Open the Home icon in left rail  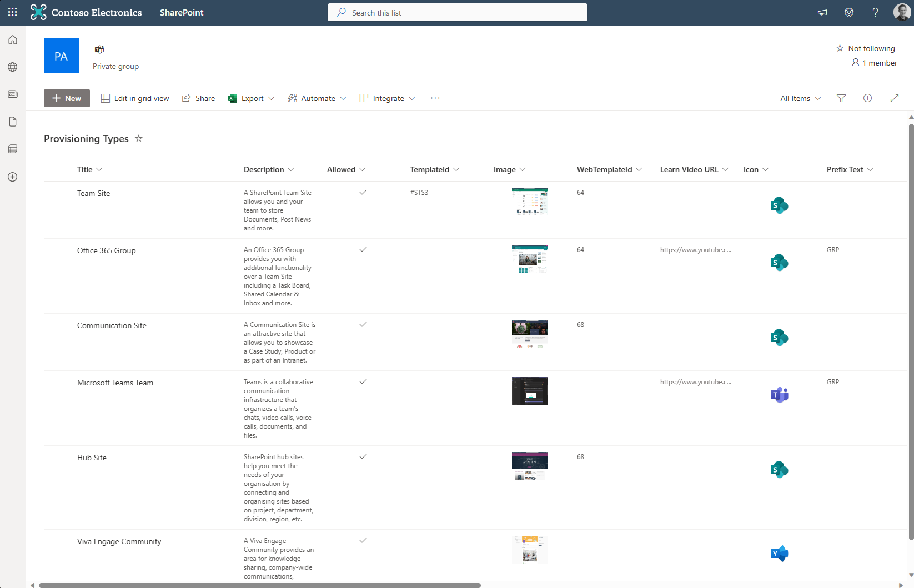[x=13, y=40]
